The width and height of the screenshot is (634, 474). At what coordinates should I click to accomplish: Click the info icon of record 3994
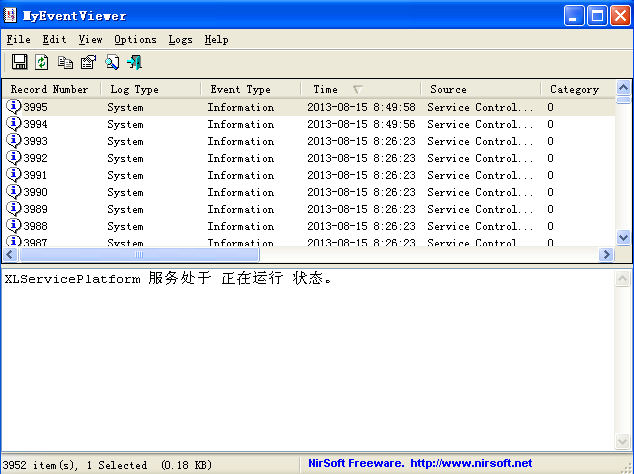pyautogui.click(x=14, y=124)
